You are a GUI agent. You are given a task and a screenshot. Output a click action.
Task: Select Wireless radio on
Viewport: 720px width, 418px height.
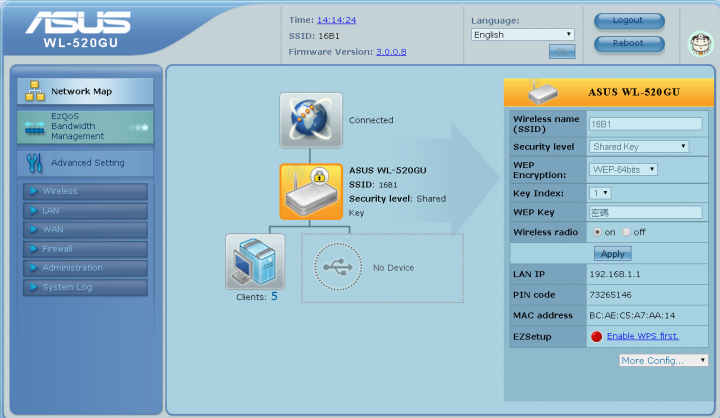[x=597, y=232]
